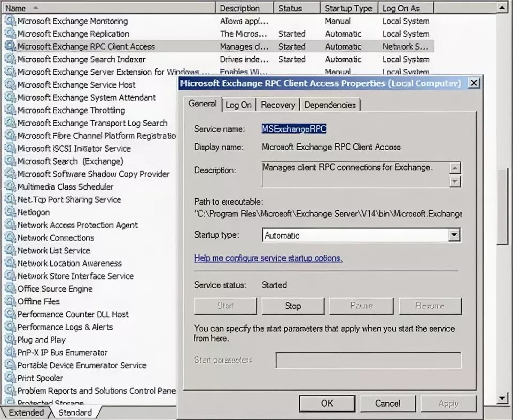The width and height of the screenshot is (513, 420).
Task: Click gear icon of Microsoft Exchange Monitoring service
Action: coord(10,21)
